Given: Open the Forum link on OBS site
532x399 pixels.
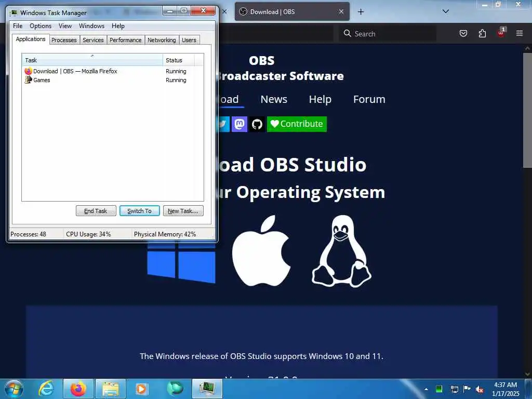Looking at the screenshot, I should (369, 99).
